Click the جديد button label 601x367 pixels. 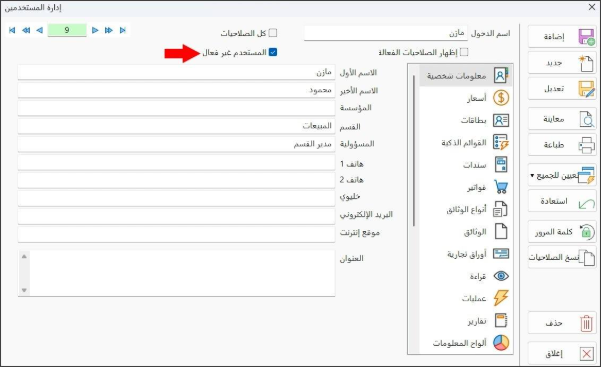point(554,63)
